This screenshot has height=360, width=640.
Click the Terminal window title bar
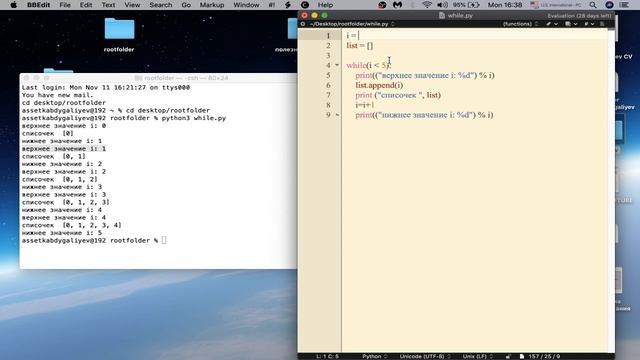coord(158,78)
